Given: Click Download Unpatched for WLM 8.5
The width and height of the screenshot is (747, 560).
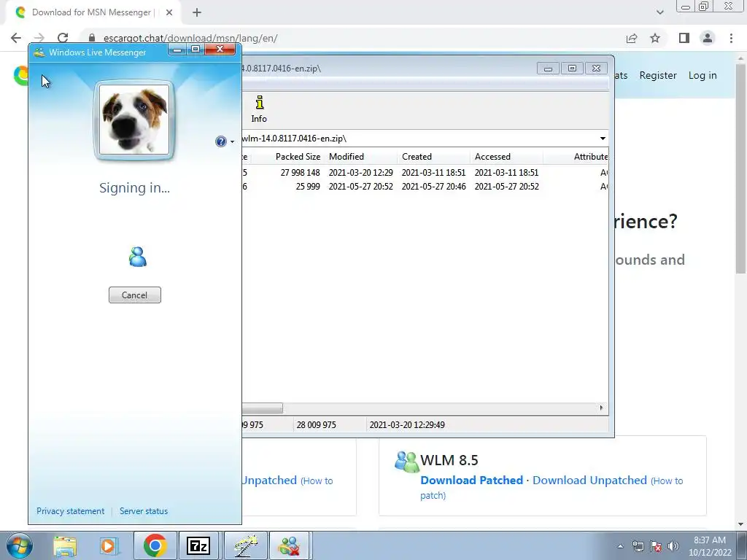Looking at the screenshot, I should click(589, 480).
